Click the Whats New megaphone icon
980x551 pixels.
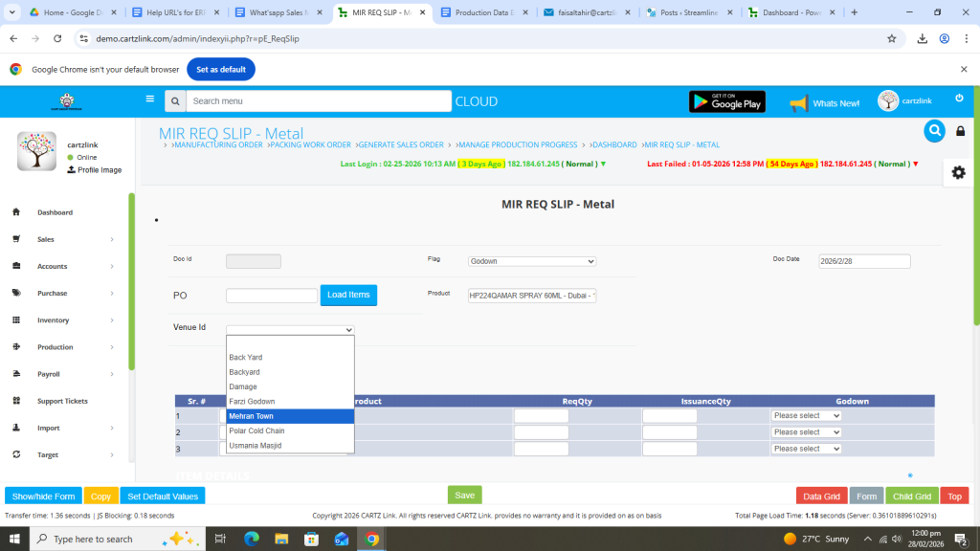pyautogui.click(x=798, y=102)
